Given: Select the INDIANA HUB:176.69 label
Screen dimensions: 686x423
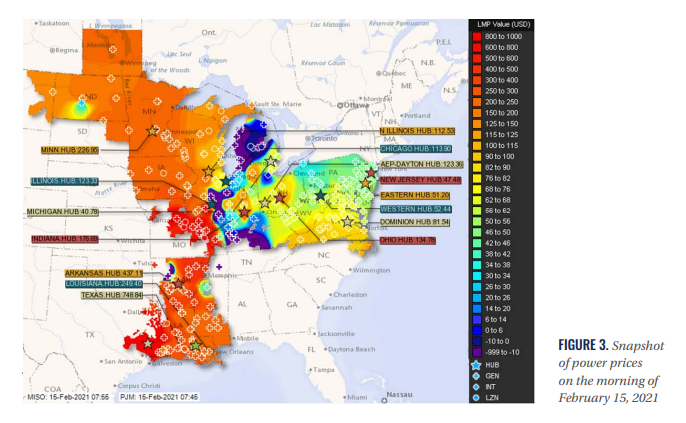Looking at the screenshot, I should [x=65, y=239].
